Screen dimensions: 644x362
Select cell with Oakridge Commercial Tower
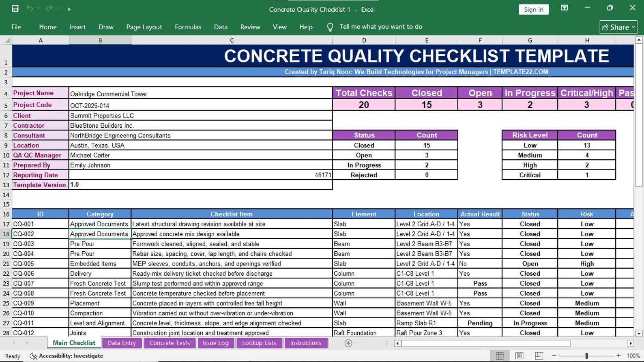(x=200, y=93)
